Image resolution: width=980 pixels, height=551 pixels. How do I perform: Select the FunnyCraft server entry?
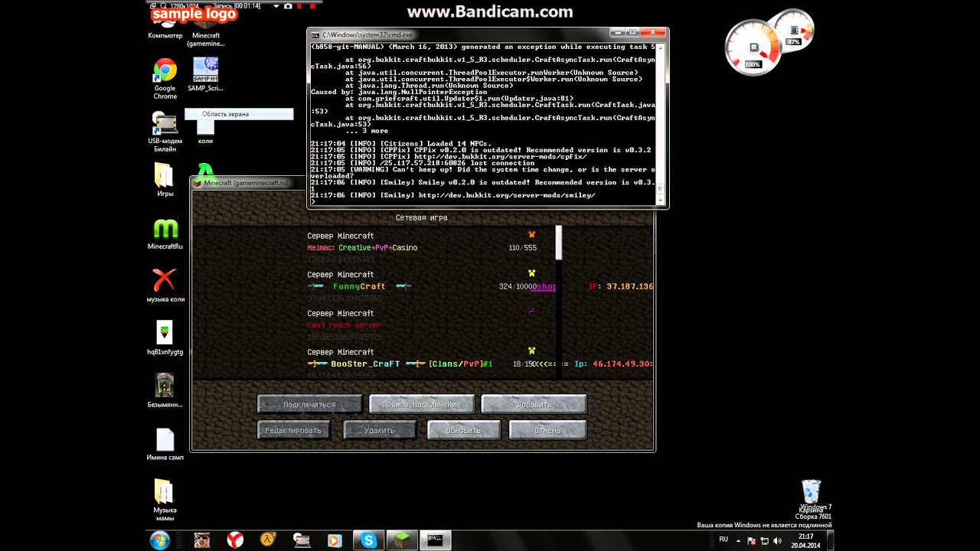tap(422, 286)
